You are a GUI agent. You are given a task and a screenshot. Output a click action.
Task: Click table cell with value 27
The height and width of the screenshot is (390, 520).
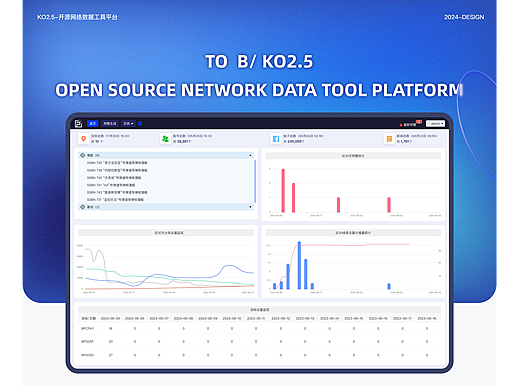click(x=111, y=355)
